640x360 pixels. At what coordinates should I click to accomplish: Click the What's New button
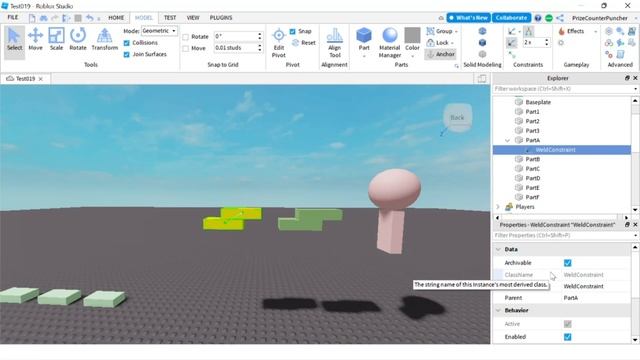(468, 18)
